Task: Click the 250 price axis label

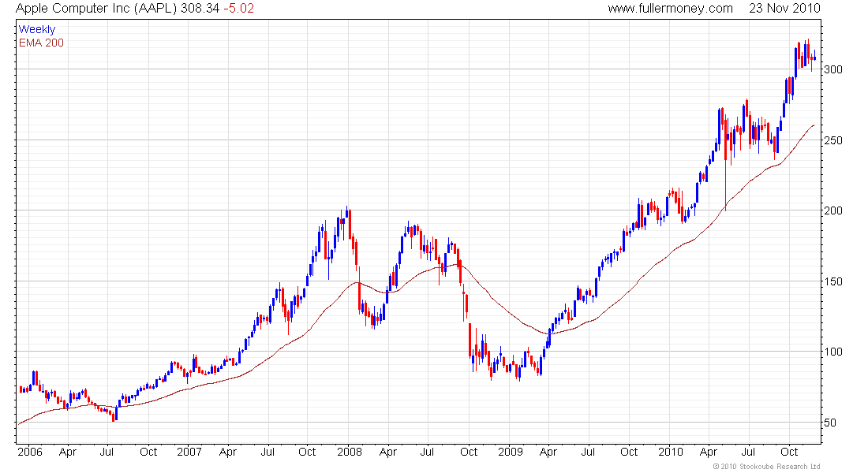Action: click(833, 140)
